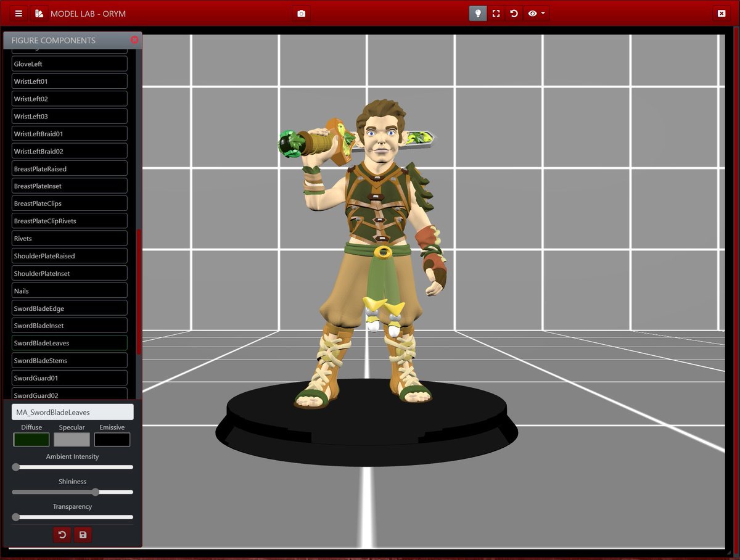The image size is (740, 560).
Task: Open the Emissive color swatch
Action: tap(112, 440)
